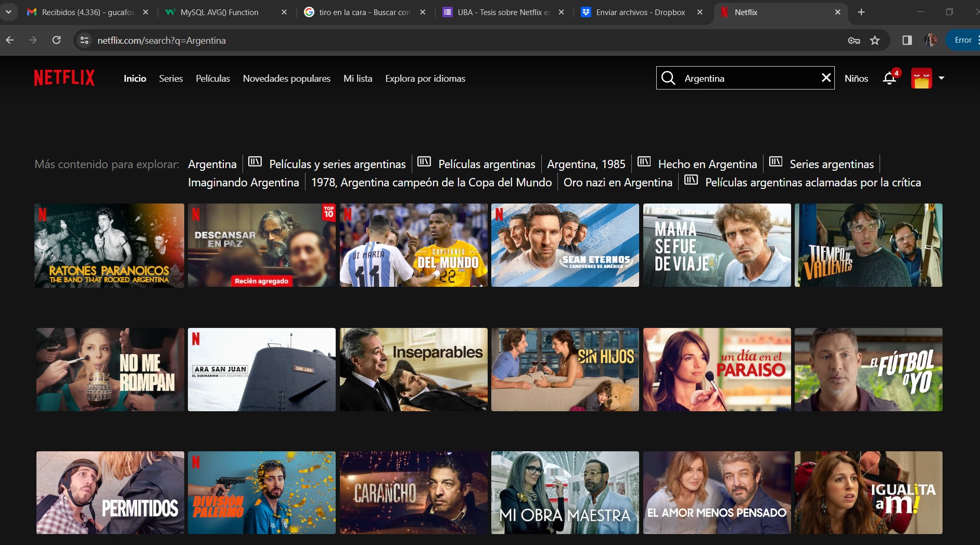980x545 pixels.
Task: Open the password manager key icon
Action: [x=854, y=40]
